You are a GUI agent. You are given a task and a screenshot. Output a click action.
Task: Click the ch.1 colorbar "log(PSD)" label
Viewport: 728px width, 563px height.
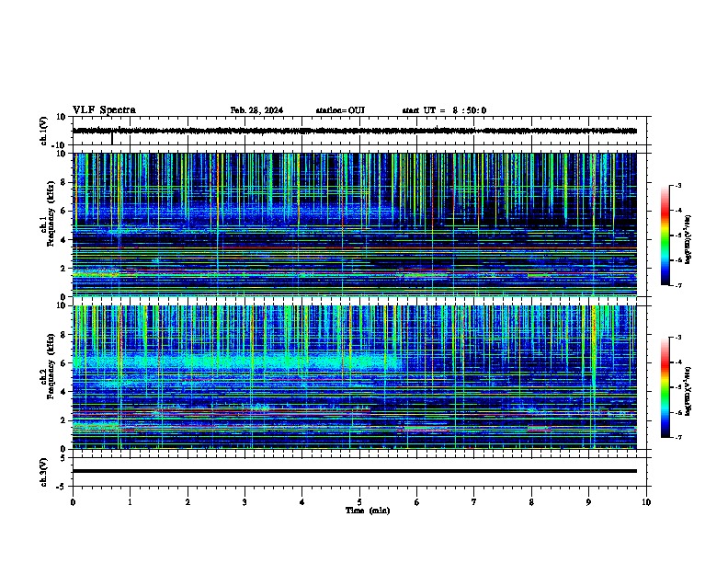[688, 239]
